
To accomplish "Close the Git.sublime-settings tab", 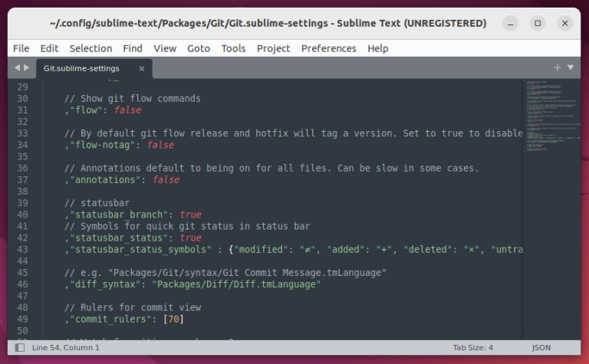I will (141, 68).
